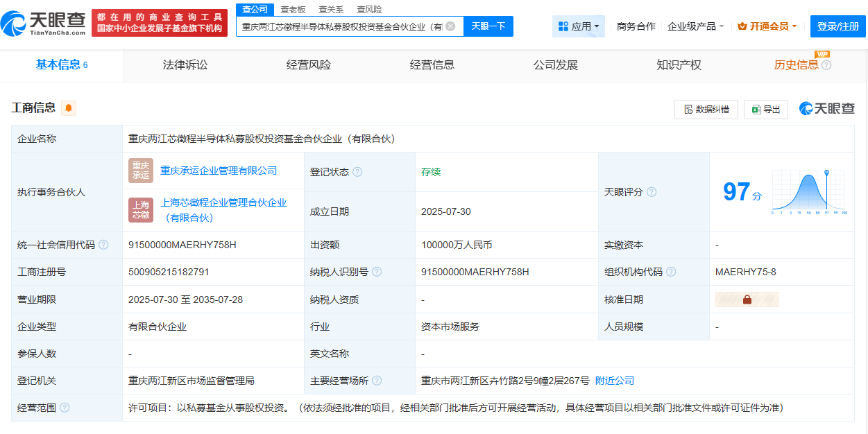Click the 执行事务合伙人 label cell
868x434 pixels.
(x=67, y=192)
